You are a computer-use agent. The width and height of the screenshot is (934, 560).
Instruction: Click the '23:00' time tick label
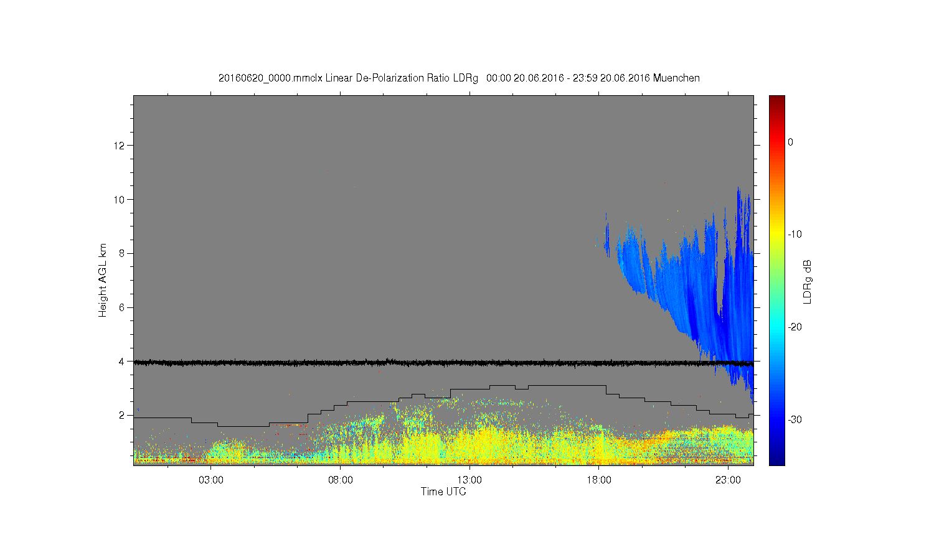tap(728, 480)
